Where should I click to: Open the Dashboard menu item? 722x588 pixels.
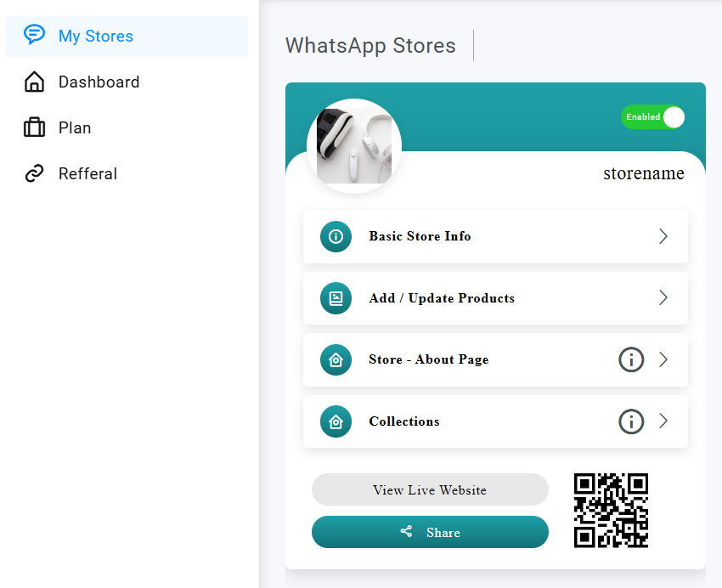coord(99,82)
